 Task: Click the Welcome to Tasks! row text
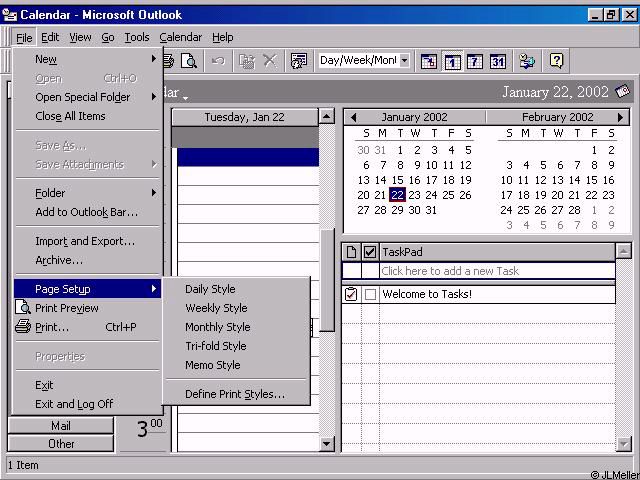coord(427,294)
